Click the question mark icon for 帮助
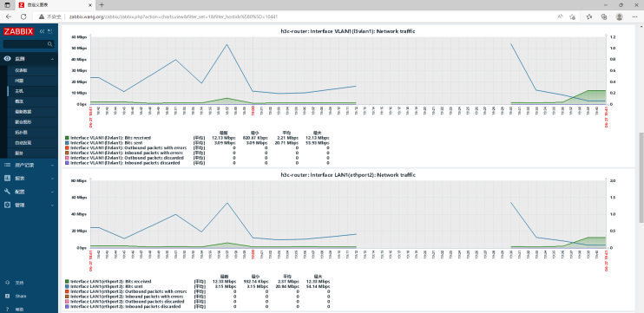The height and width of the screenshot is (313, 644). coord(7,309)
